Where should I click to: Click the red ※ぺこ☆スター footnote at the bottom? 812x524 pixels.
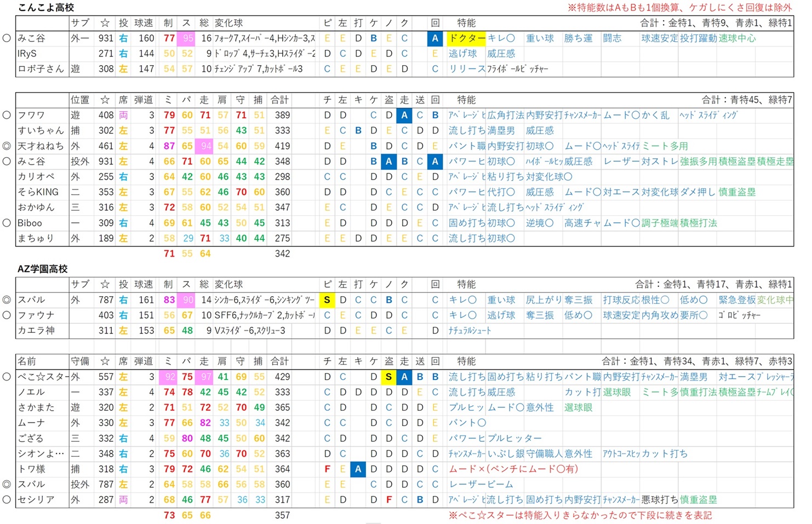tap(580, 515)
